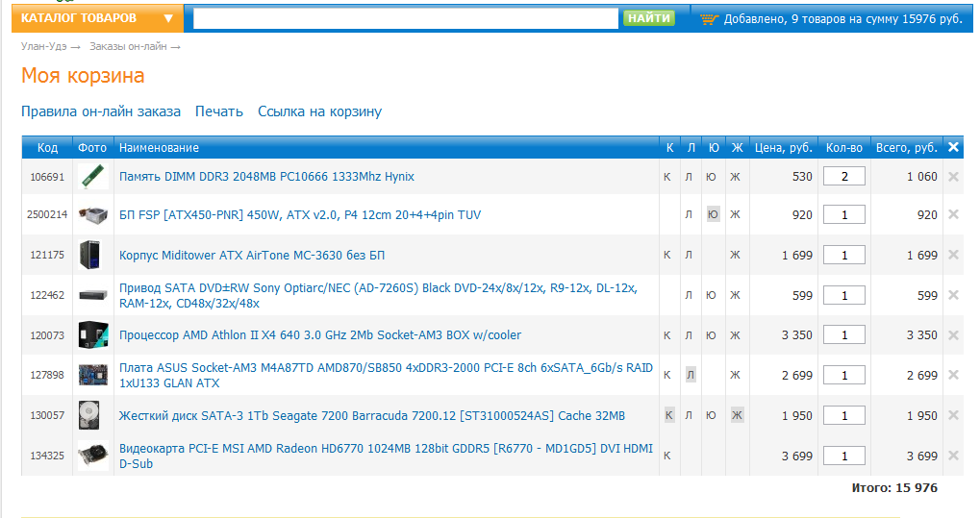View the ASUS motherboard thumbnail image
This screenshot has width=980, height=518.
(x=92, y=375)
